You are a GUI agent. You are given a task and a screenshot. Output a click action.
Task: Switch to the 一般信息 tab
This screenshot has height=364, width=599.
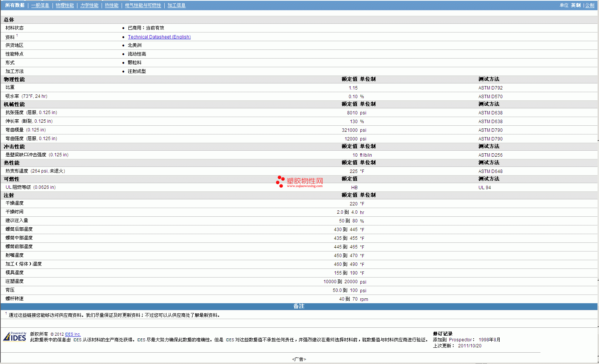(40, 5)
